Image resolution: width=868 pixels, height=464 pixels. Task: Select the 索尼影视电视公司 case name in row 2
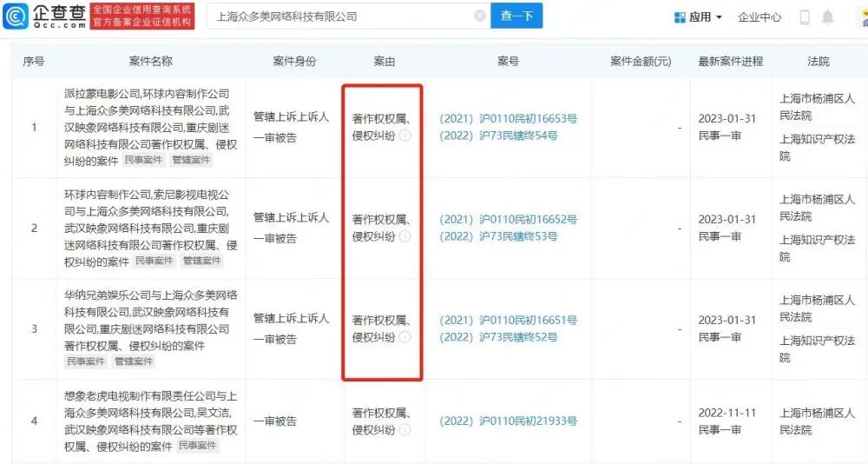(x=150, y=228)
